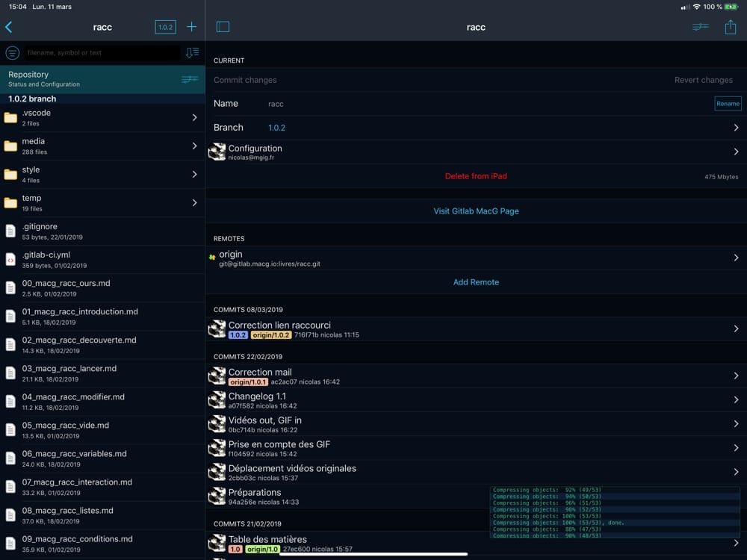Click Add Remote

pos(476,282)
